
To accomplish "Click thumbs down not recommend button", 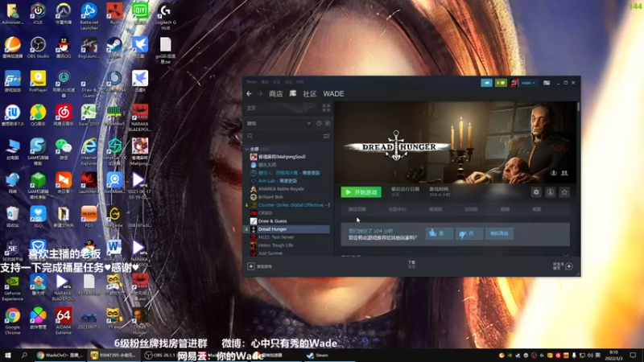I will click(x=469, y=233).
